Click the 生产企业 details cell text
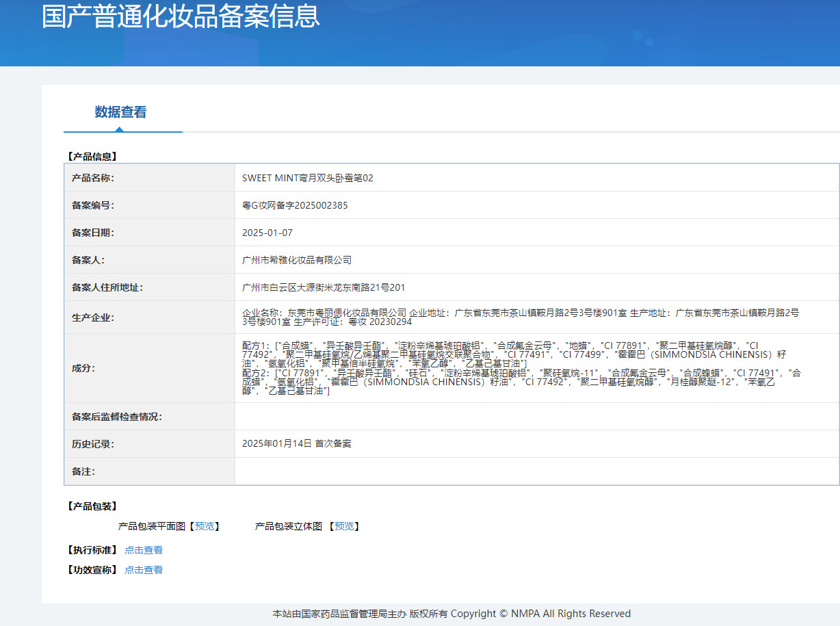The height and width of the screenshot is (626, 840). [x=520, y=317]
